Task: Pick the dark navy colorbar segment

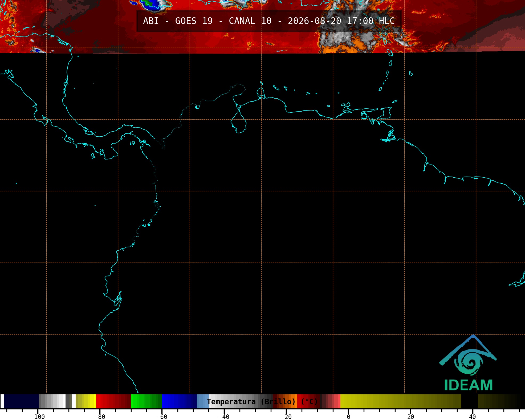Action: 21,401
